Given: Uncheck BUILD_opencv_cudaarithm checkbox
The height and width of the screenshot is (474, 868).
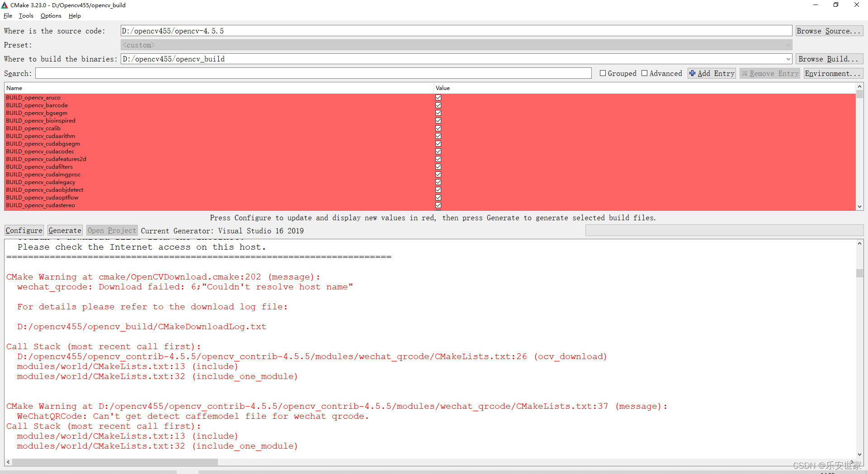Looking at the screenshot, I should click(x=438, y=136).
